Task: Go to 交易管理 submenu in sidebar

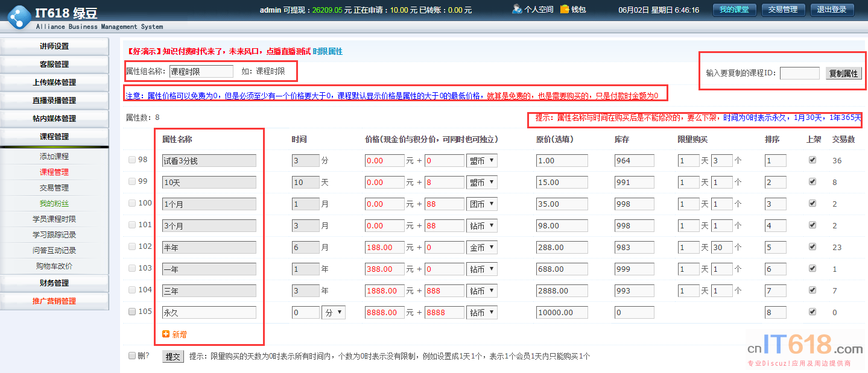Action: tap(54, 188)
